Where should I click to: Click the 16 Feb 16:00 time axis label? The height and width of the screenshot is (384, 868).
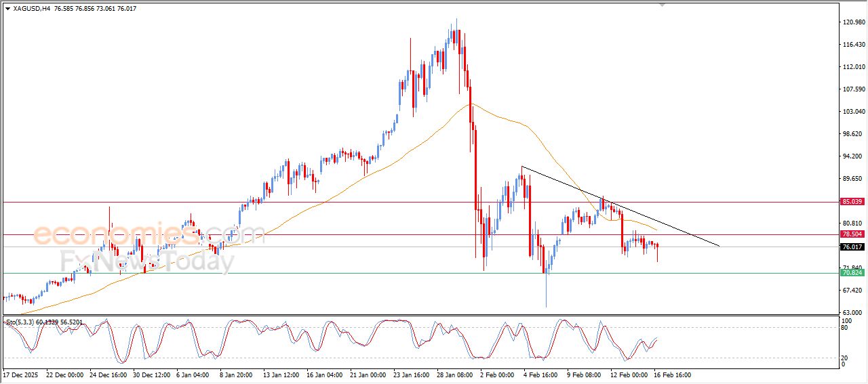point(672,375)
